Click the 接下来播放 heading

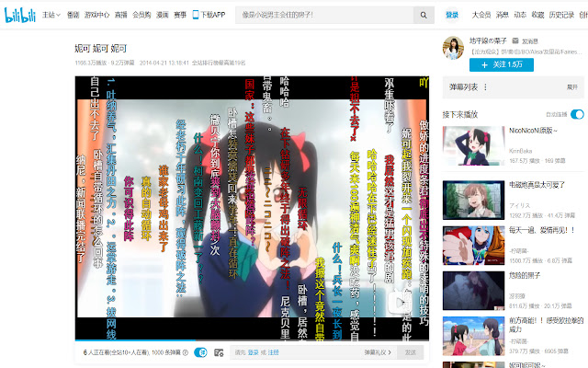pyautogui.click(x=460, y=114)
